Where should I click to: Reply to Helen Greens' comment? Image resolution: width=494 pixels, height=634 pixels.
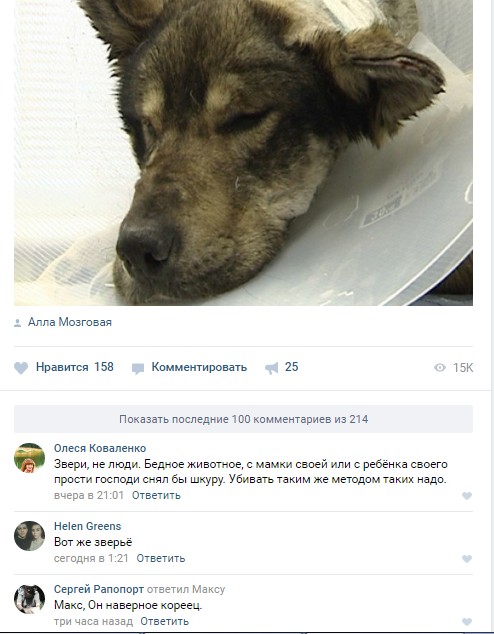[x=160, y=558]
